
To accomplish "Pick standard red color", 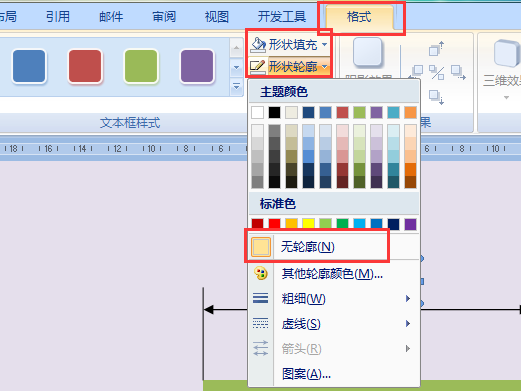I will tap(274, 224).
